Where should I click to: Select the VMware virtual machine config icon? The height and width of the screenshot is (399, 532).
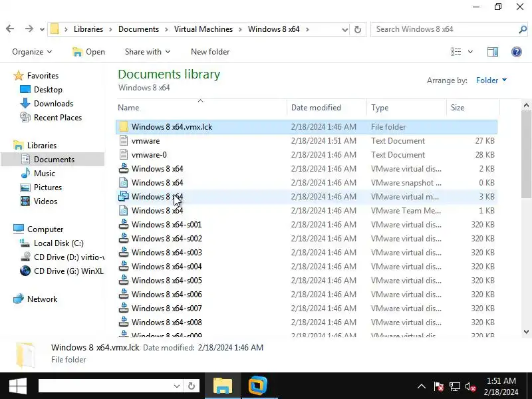coord(124,196)
